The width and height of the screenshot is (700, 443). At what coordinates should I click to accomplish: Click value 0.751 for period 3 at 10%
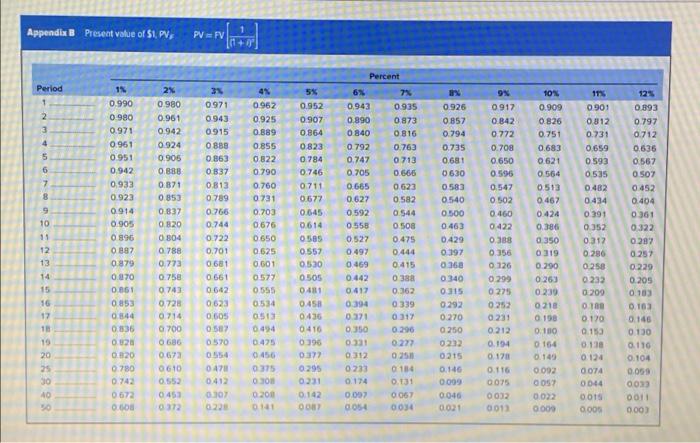coord(550,134)
